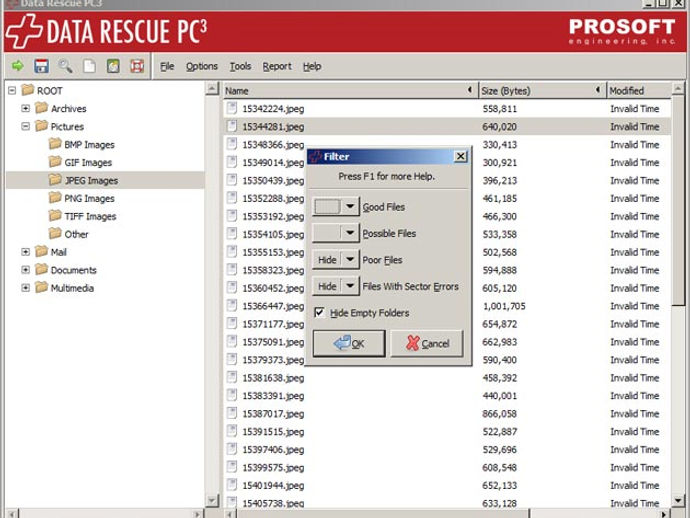Click the Documents folder icon
The image size is (690, 518).
pos(41,269)
